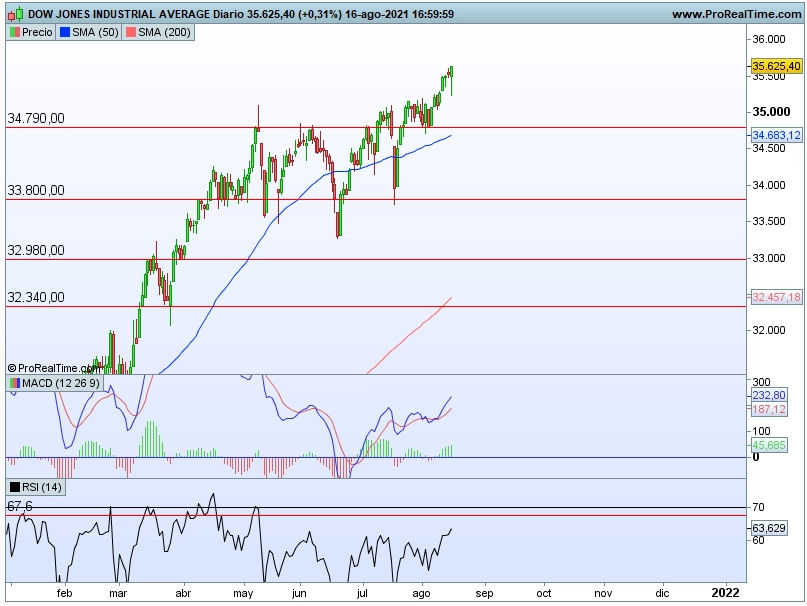
Task: Jump to jul on the time axis
Action: click(x=362, y=593)
